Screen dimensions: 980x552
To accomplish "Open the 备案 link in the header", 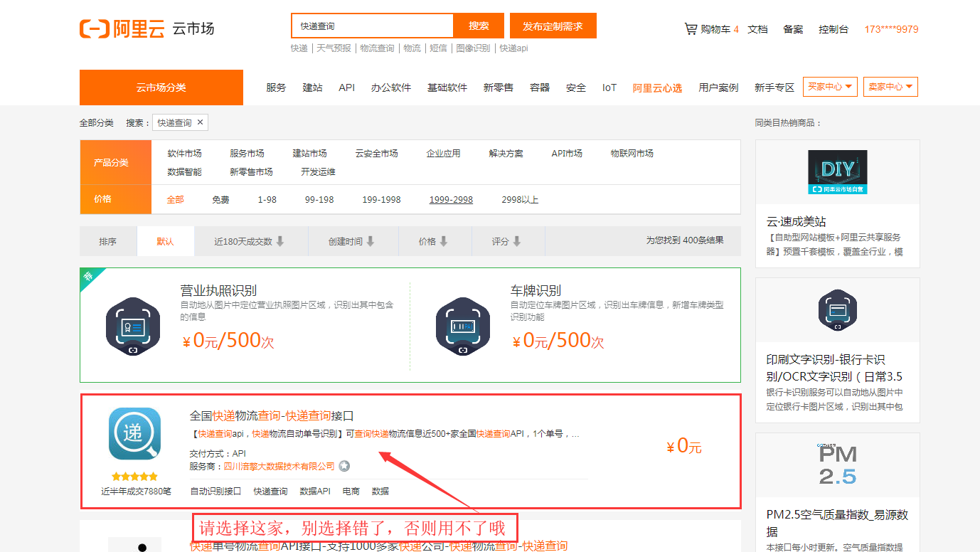I will click(793, 29).
